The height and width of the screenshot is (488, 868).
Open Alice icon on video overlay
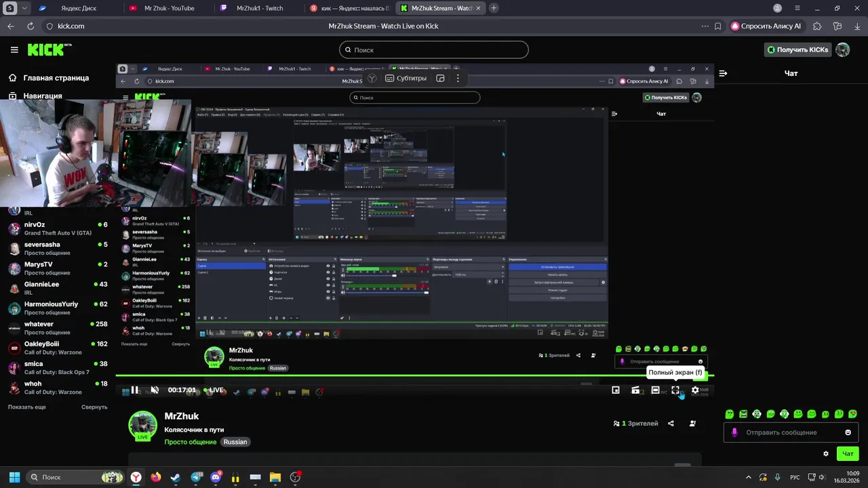click(372, 78)
